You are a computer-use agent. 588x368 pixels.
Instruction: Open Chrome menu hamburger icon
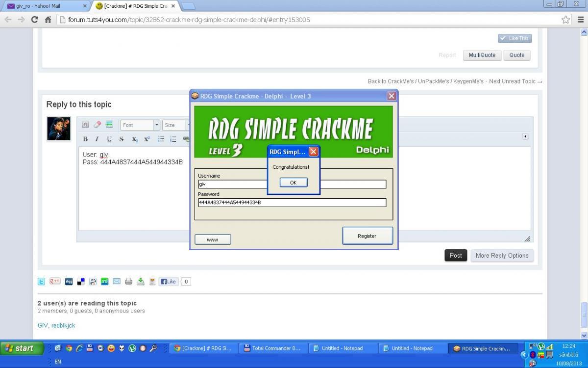pyautogui.click(x=581, y=20)
